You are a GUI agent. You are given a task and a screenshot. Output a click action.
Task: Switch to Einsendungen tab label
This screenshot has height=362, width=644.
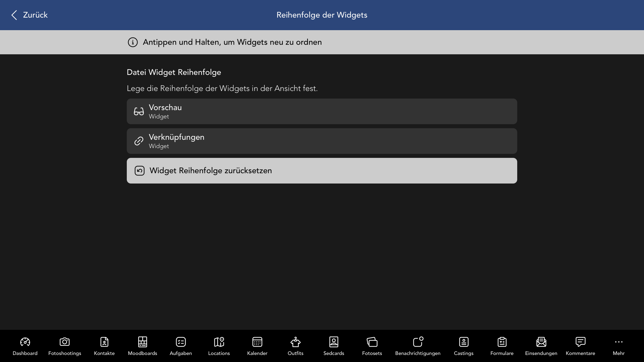[x=541, y=353]
